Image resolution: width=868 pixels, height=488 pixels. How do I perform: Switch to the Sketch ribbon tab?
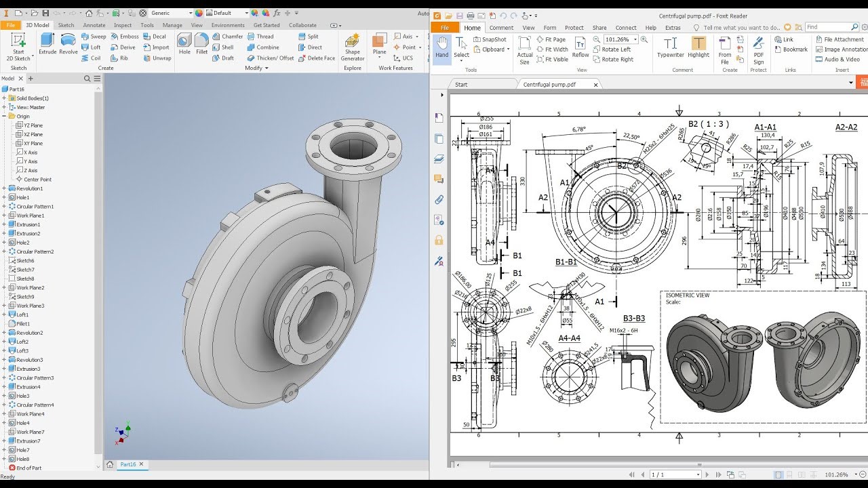(66, 25)
